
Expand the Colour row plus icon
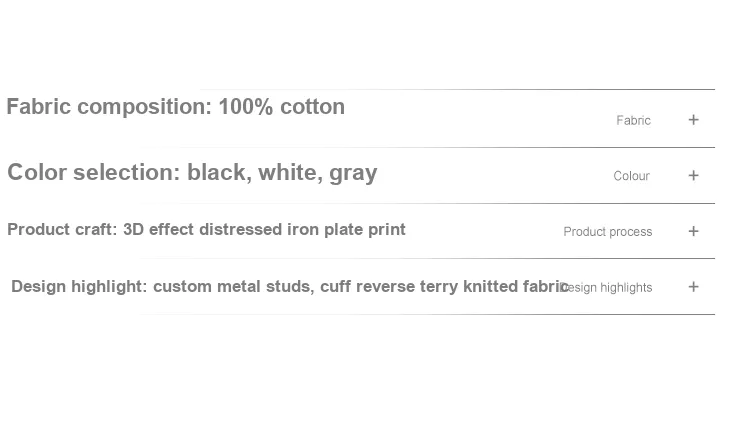point(693,176)
